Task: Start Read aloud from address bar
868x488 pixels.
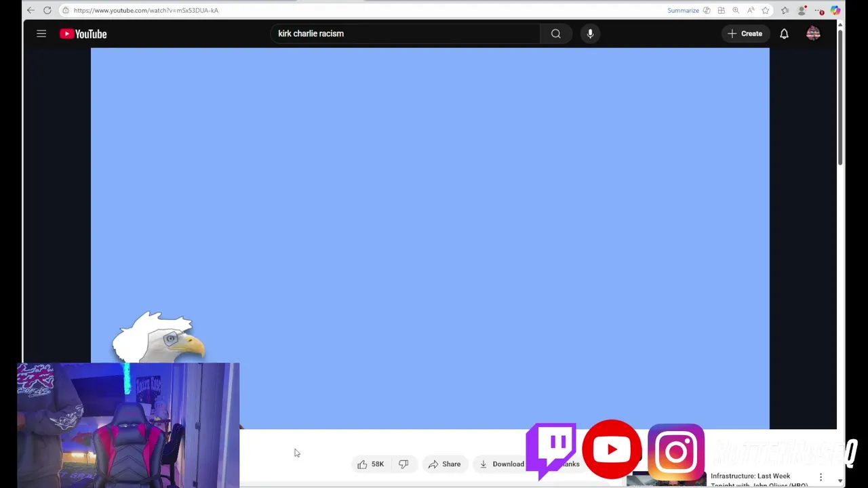Action: point(751,10)
